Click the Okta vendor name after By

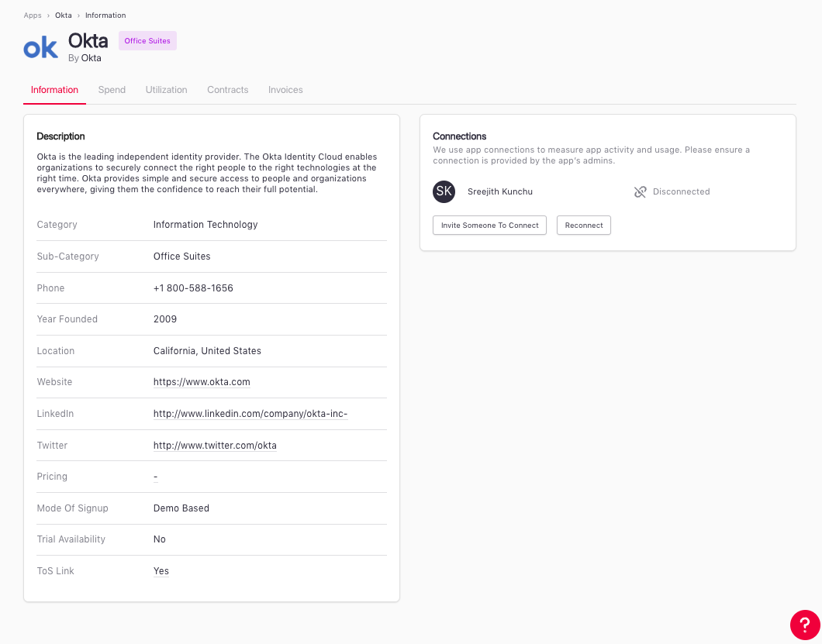pyautogui.click(x=92, y=58)
